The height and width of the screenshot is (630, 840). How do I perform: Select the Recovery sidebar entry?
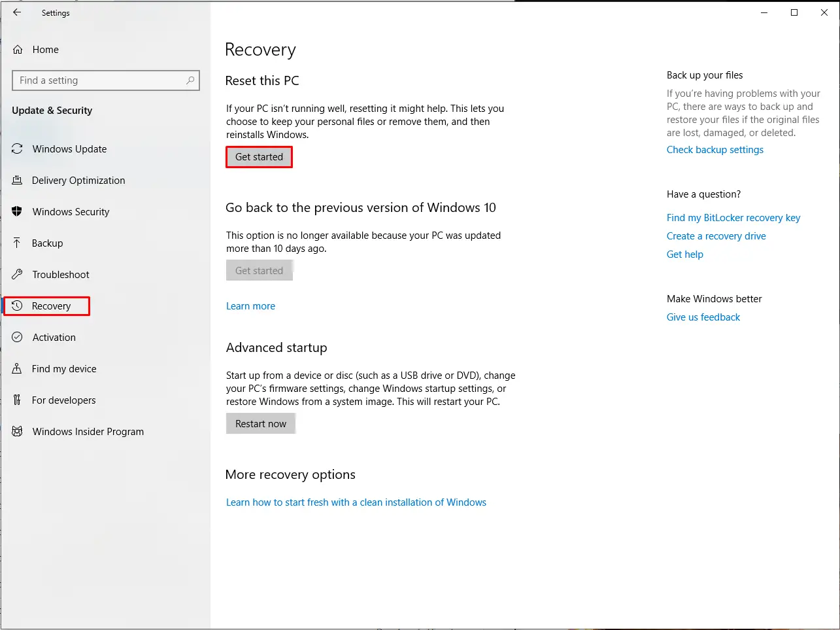52,306
